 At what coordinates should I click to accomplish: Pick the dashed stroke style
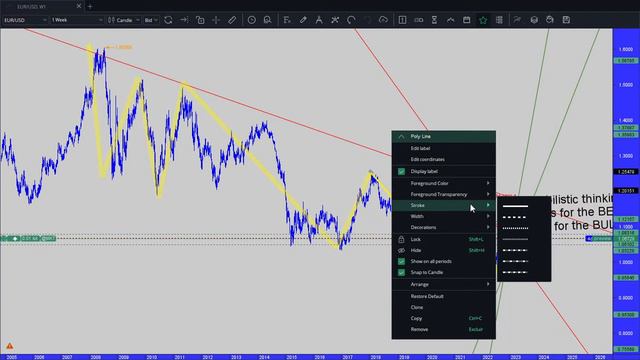coord(515,217)
